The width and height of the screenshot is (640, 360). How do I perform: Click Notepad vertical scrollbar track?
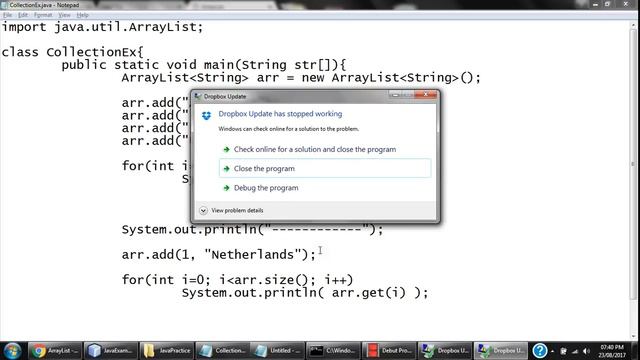pyautogui.click(x=634, y=180)
